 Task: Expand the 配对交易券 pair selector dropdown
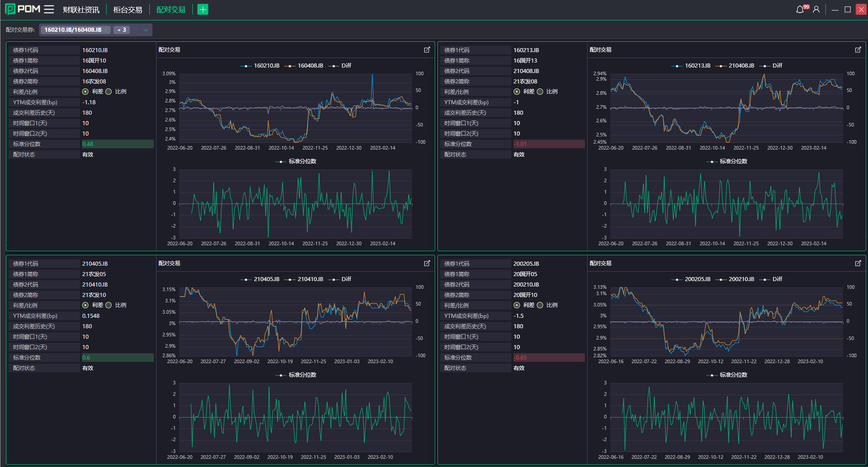[146, 30]
